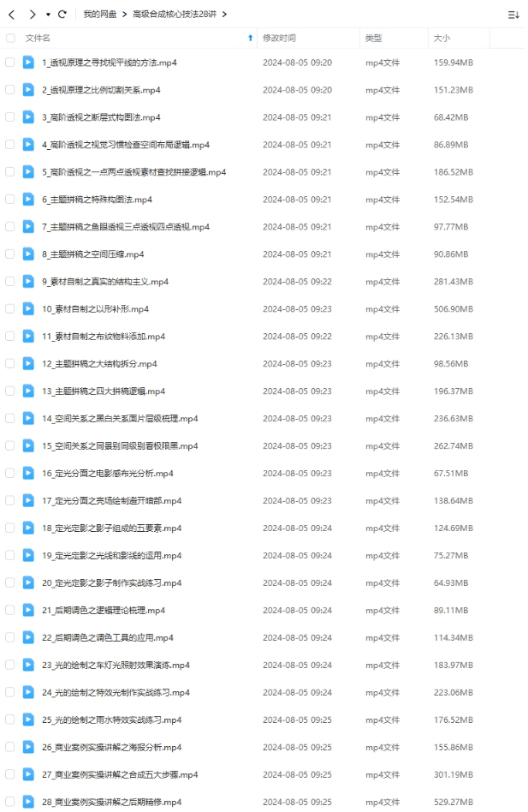Sort by the 类型 column header

coord(373,38)
